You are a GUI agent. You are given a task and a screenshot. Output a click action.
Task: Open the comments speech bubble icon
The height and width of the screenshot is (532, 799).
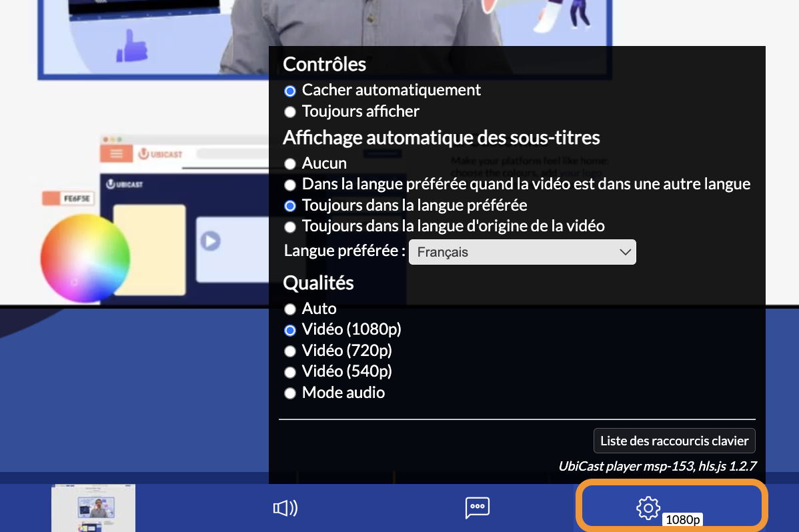[x=478, y=507]
